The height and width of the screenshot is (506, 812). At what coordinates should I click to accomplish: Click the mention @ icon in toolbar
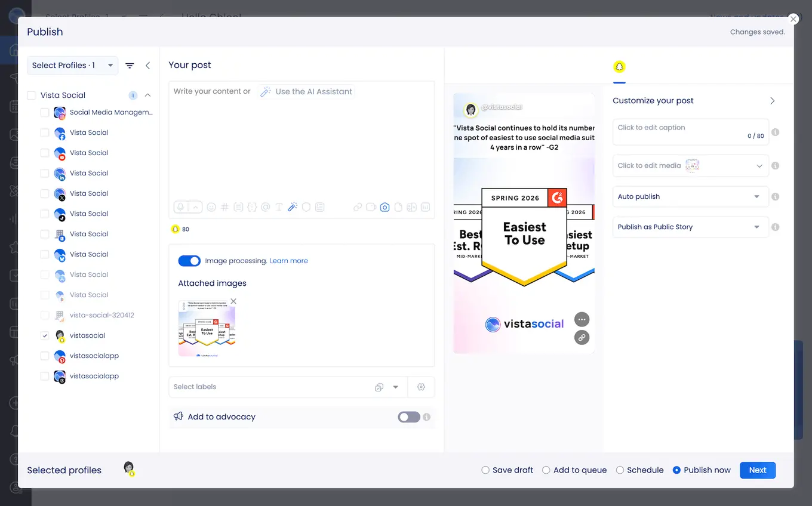(x=265, y=207)
